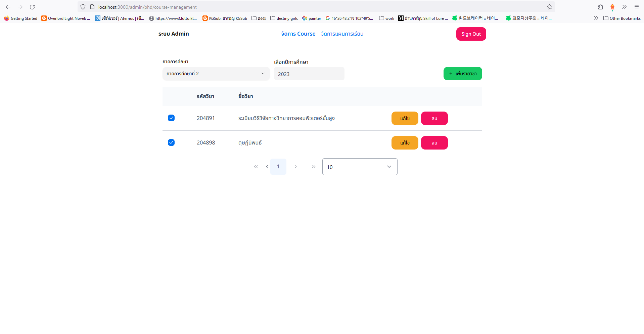
Task: Click เพิ่มรายวิชา to add a course
Action: 462,74
